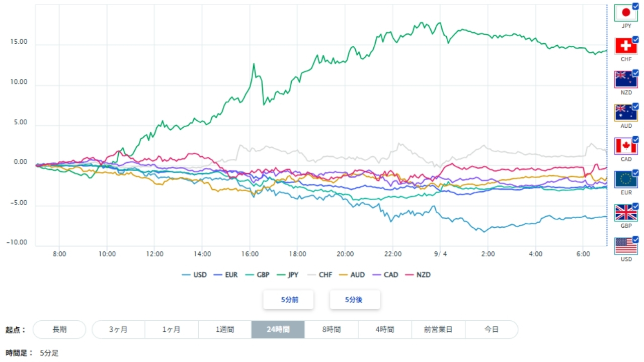Uncheck the NZD flag checkbox
This screenshot has width=644, height=362.
tap(635, 73)
